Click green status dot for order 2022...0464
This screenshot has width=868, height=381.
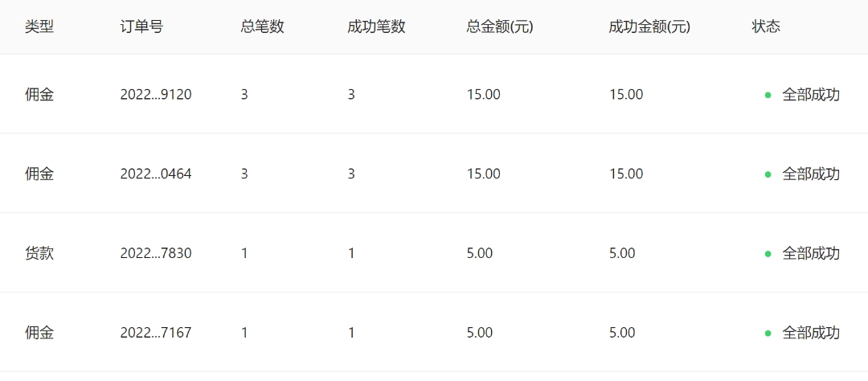click(x=768, y=174)
